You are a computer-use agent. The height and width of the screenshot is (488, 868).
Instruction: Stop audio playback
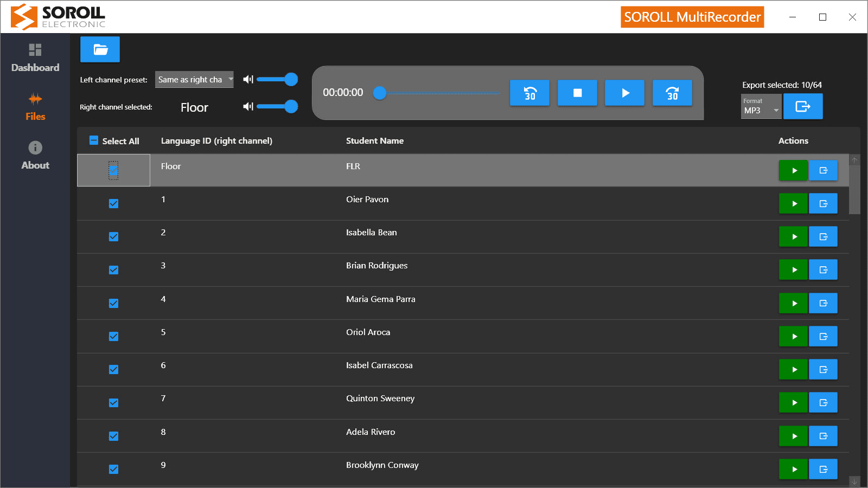pos(577,93)
